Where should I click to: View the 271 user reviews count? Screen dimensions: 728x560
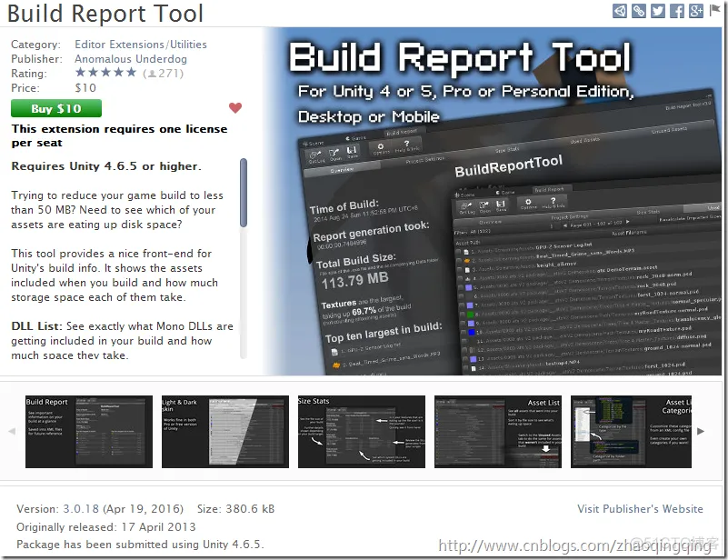click(x=163, y=74)
